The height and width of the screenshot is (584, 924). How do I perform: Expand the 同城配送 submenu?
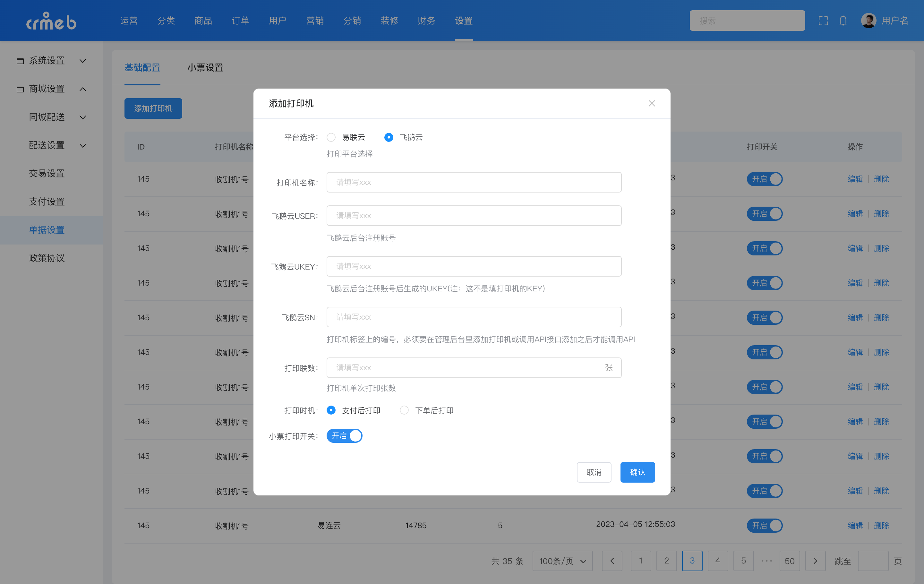[x=82, y=117]
